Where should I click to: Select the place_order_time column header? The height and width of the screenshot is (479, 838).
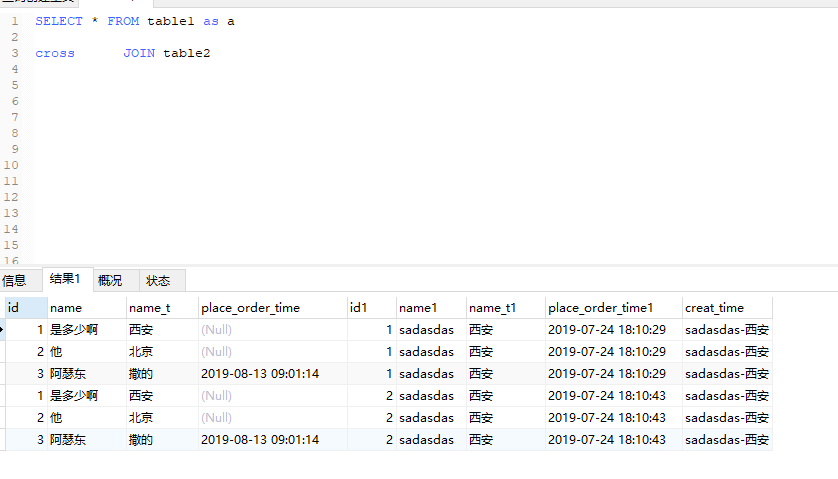click(x=270, y=307)
